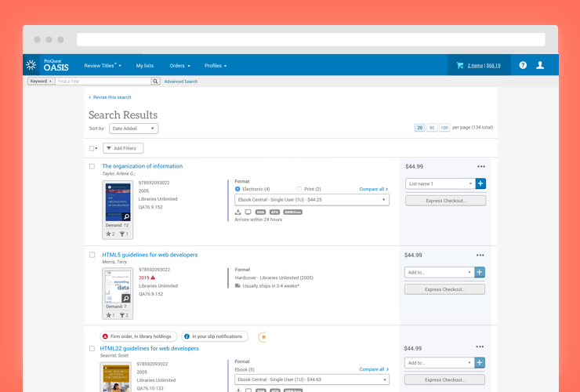
Task: Click the online reading screen icon
Action: coord(248,212)
